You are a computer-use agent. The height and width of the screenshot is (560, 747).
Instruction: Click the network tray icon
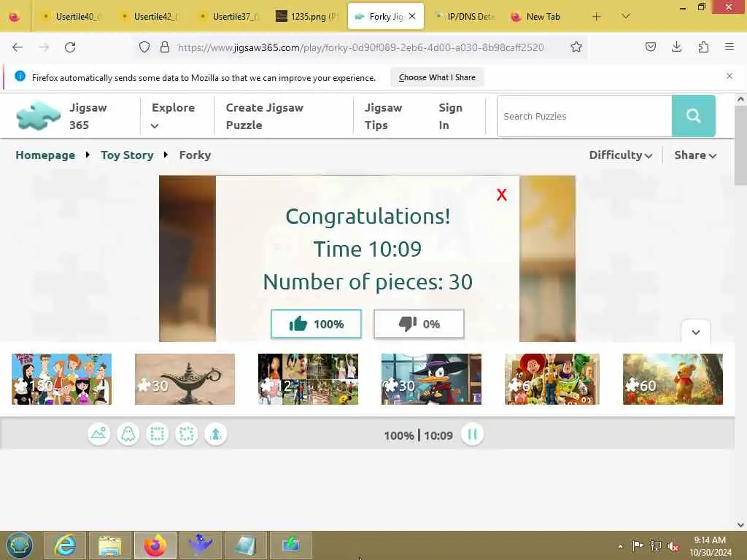pyautogui.click(x=656, y=546)
